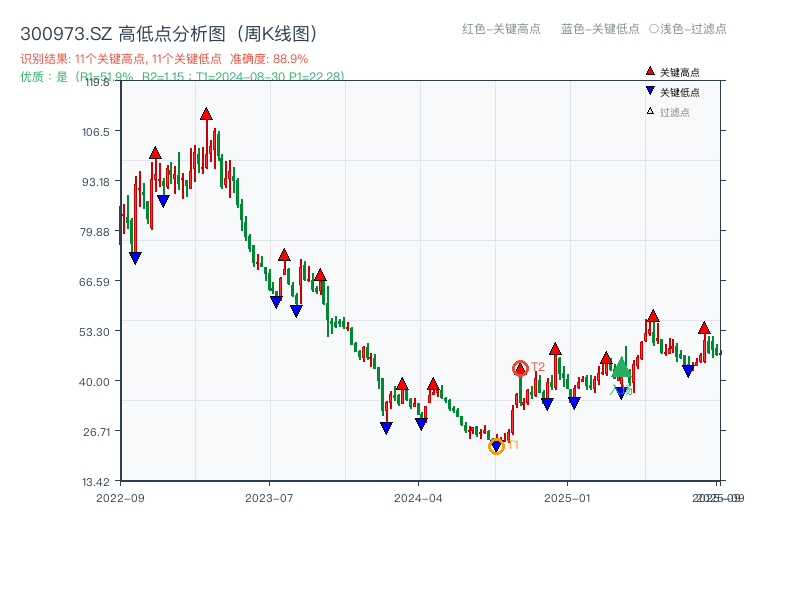Open the 300973.SZ stock code link

(x=62, y=31)
